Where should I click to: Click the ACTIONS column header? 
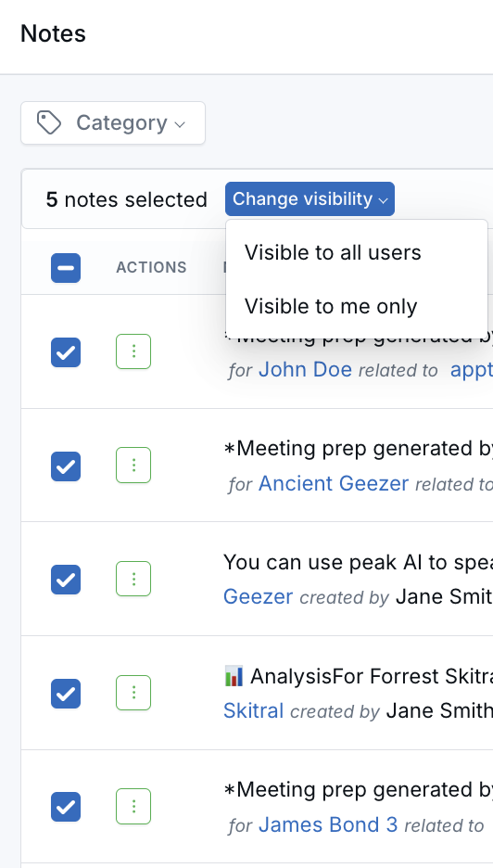[151, 268]
